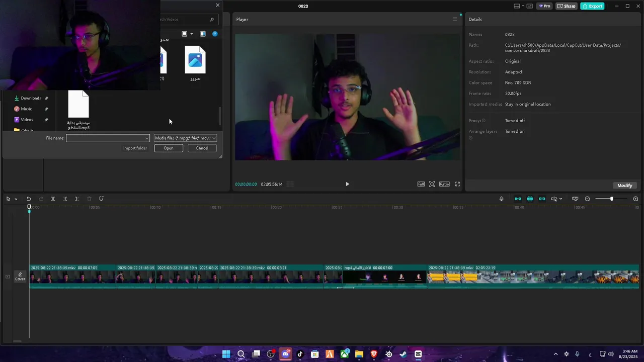Open the Media files type filter dropdown

coord(186,138)
